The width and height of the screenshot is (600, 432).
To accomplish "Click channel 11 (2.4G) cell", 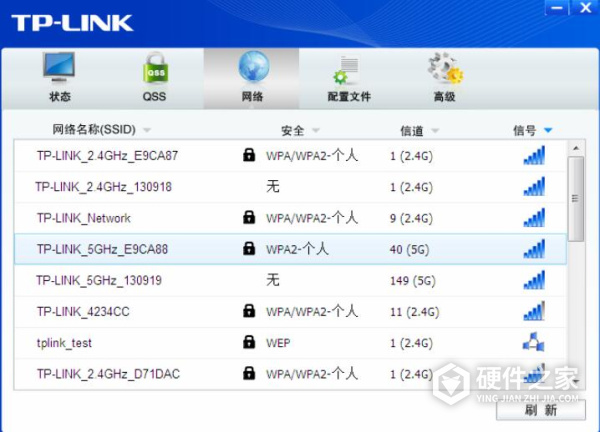I will [414, 312].
